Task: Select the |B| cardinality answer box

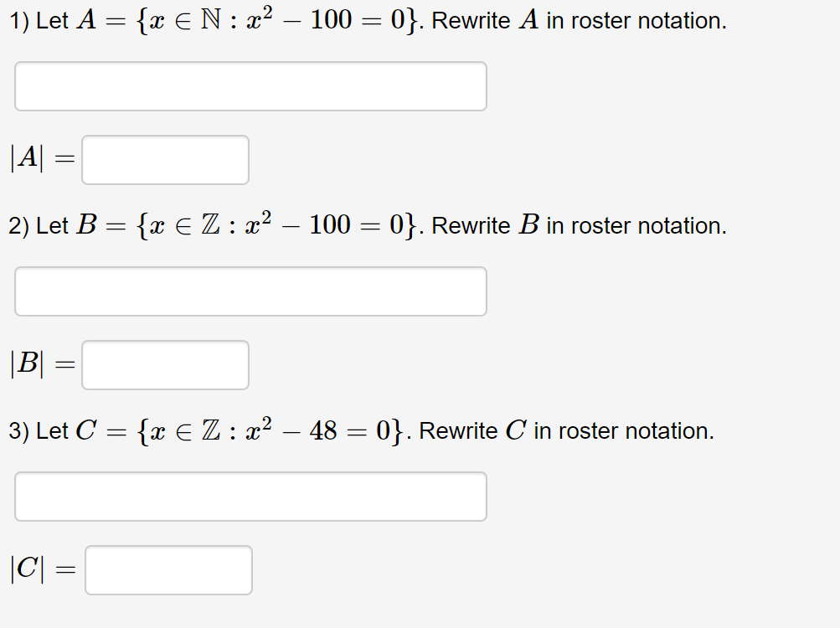Action: 164,364
